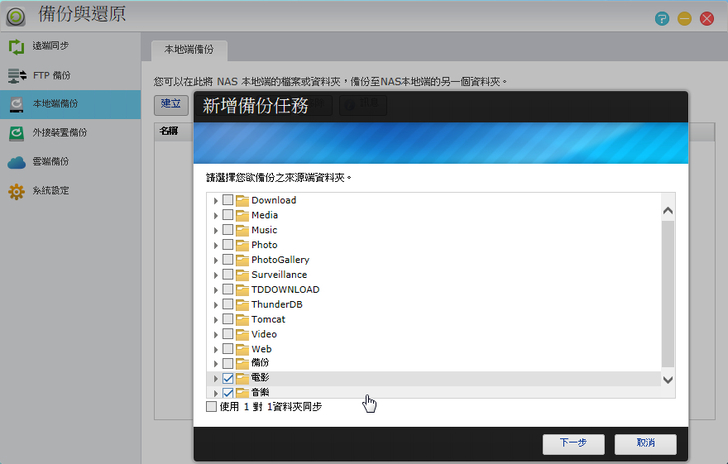728x464 pixels.
Task: Click the Download folder icon
Action: 242,201
